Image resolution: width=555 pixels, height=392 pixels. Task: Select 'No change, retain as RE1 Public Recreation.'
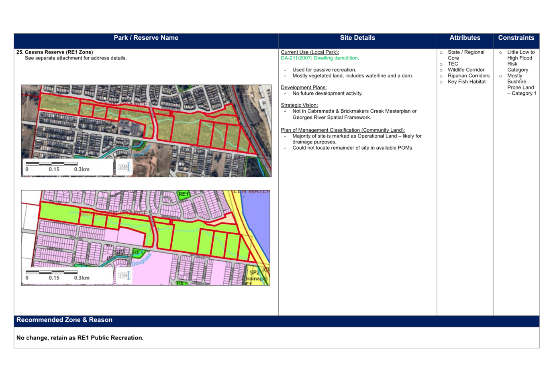(80, 338)
